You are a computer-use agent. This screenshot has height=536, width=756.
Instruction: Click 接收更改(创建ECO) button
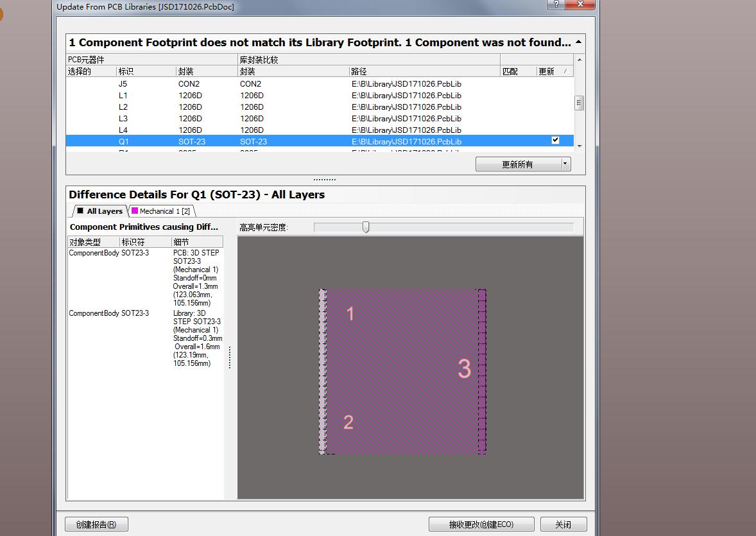point(481,524)
